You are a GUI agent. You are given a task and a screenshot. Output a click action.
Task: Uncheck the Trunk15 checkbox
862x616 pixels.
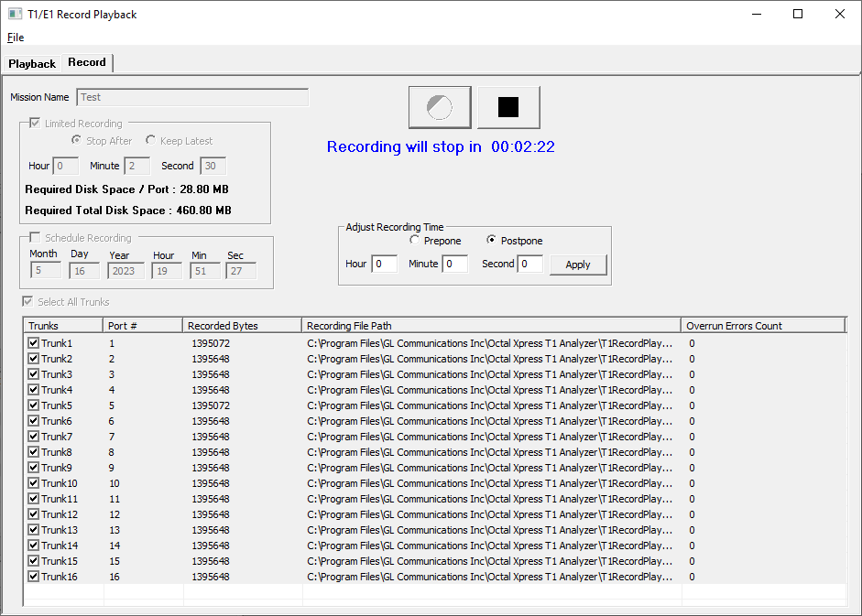click(34, 561)
